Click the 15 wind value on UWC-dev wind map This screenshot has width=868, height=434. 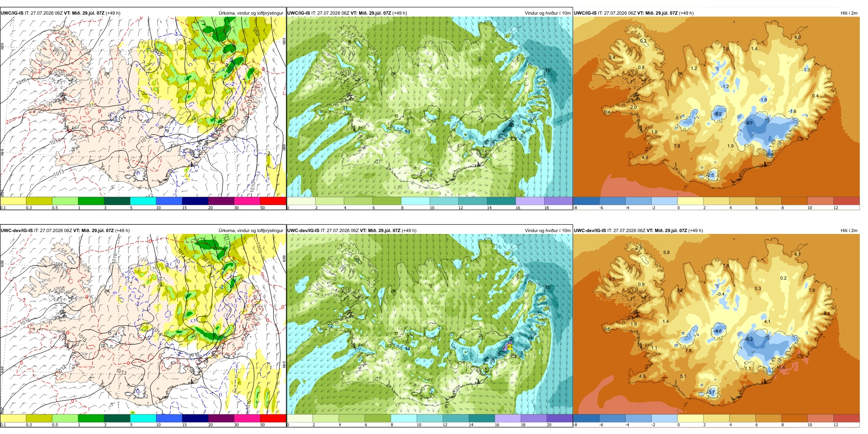(x=548, y=287)
